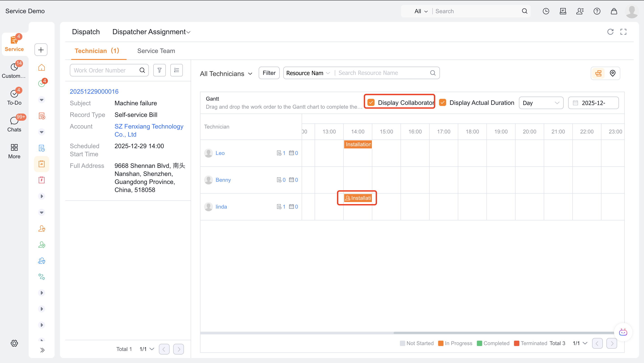Switch to map location view icon
The width and height of the screenshot is (644, 363).
(612, 73)
